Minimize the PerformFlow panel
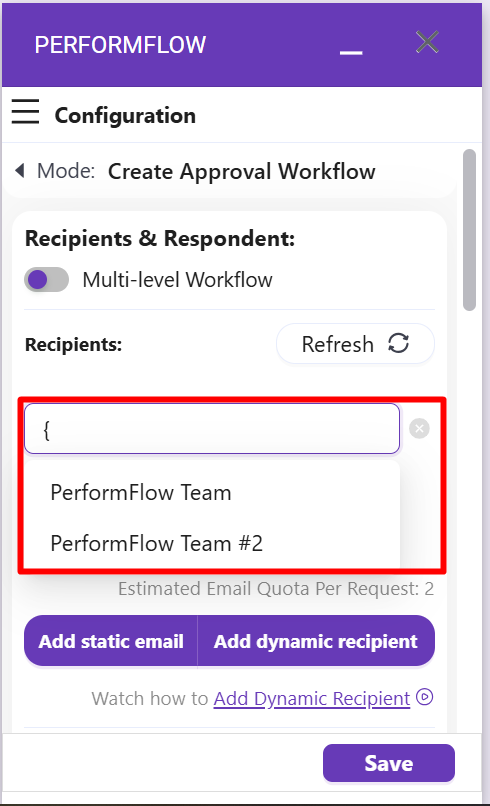The image size is (490, 806). (x=351, y=52)
